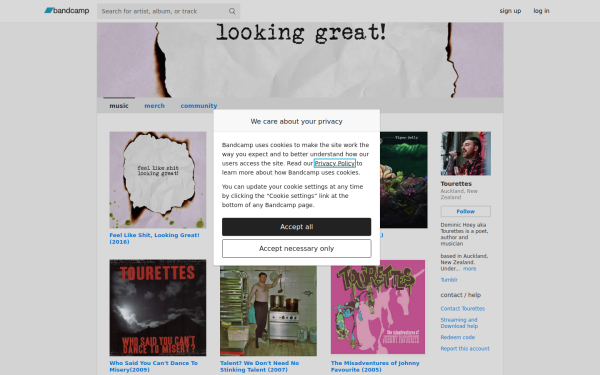600x375 pixels.
Task: Click Who Said You Can't Dance To Misery(2009) title
Action: (153, 366)
